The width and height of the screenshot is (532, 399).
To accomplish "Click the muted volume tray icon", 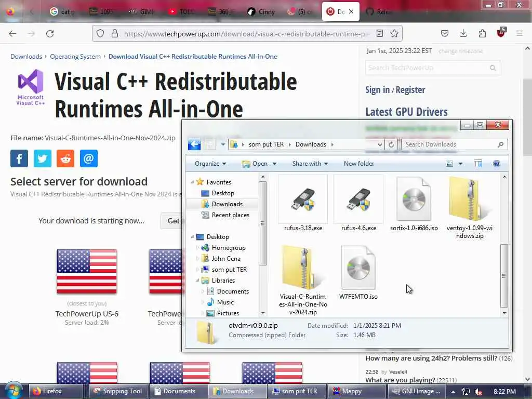I will [478, 392].
